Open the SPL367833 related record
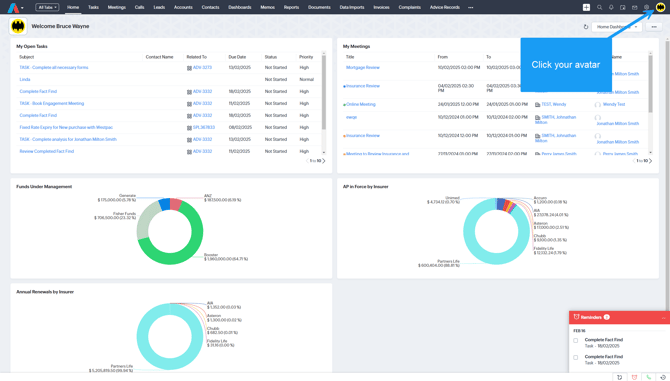 pos(204,127)
